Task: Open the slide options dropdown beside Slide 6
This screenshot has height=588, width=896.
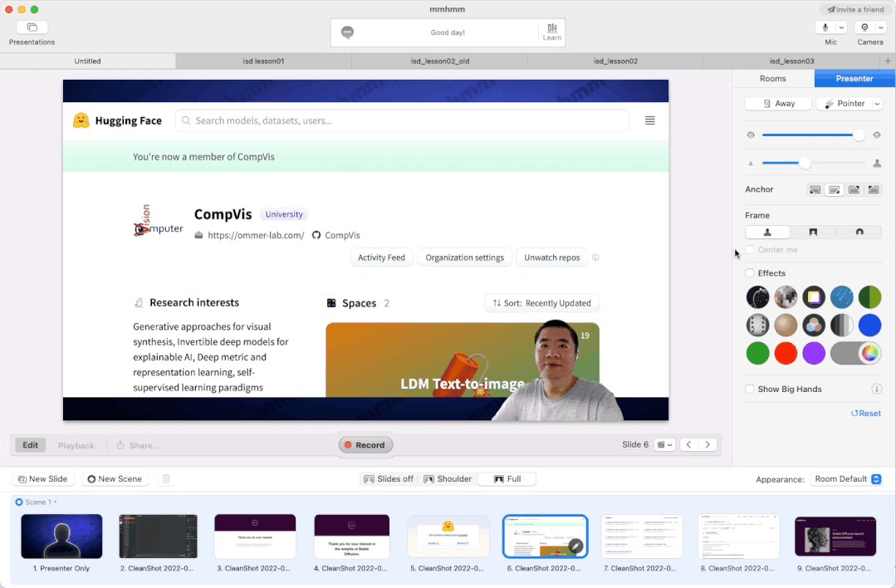Action: (x=664, y=444)
